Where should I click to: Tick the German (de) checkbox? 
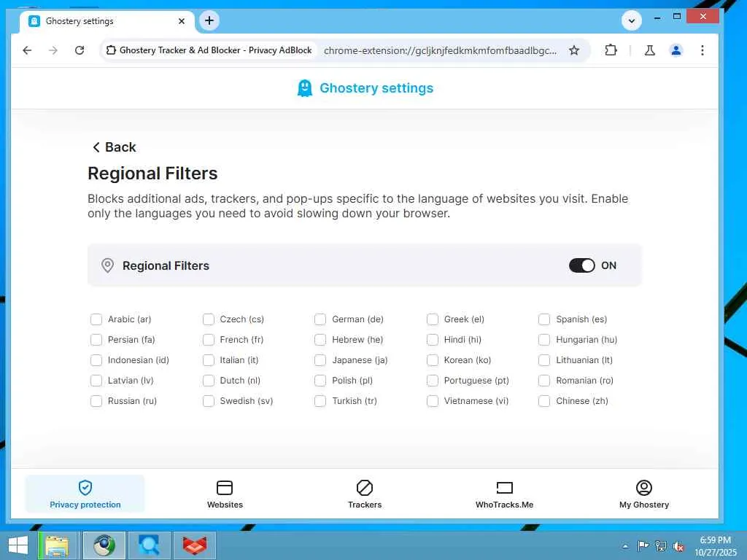click(320, 319)
